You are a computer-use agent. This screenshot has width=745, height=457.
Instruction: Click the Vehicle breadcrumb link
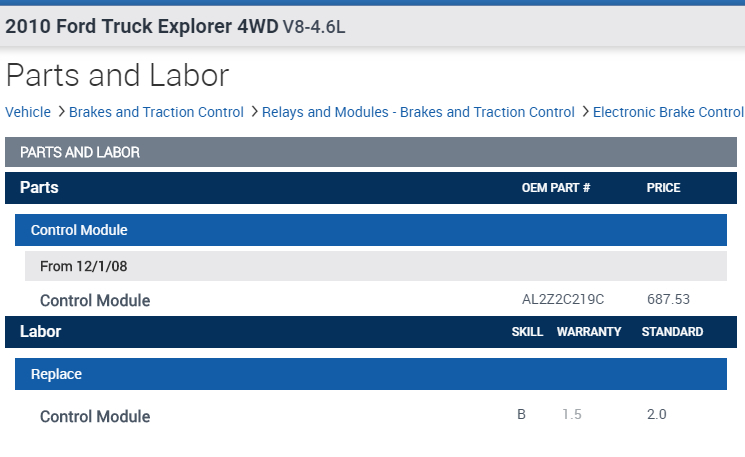(28, 112)
